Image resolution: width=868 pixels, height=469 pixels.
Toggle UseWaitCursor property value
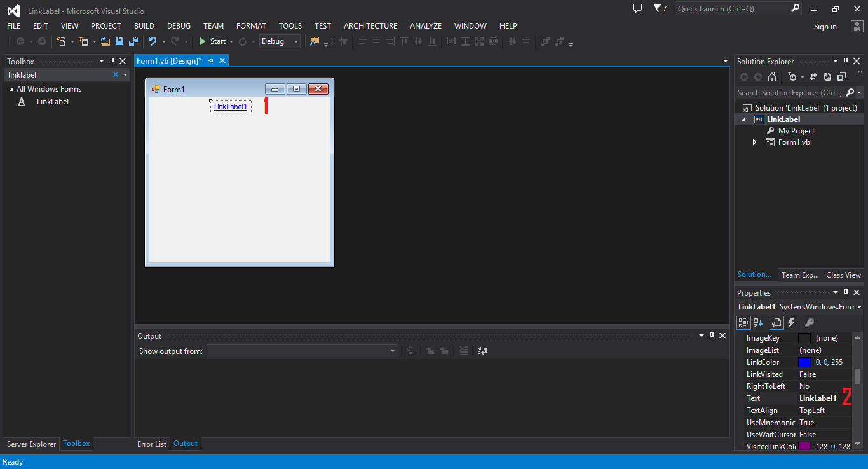pos(820,434)
